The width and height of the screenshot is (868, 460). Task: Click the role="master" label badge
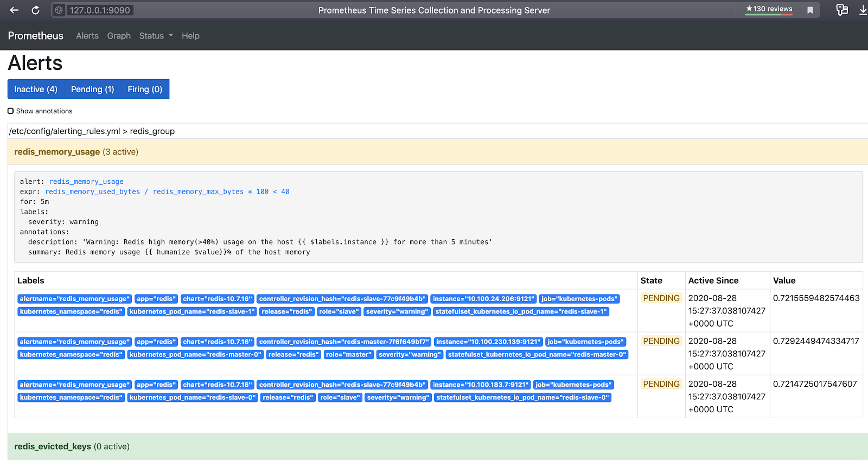pos(349,355)
